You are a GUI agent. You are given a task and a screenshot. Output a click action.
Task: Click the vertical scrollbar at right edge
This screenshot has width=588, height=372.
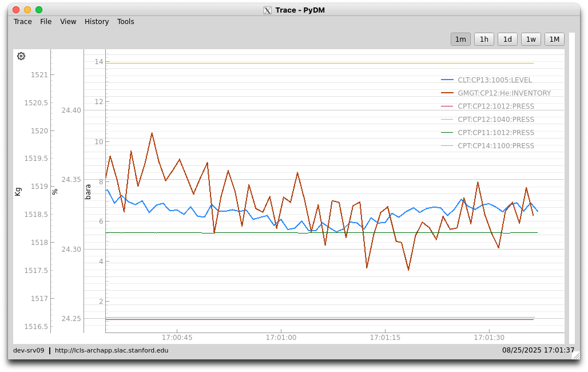pos(572,188)
